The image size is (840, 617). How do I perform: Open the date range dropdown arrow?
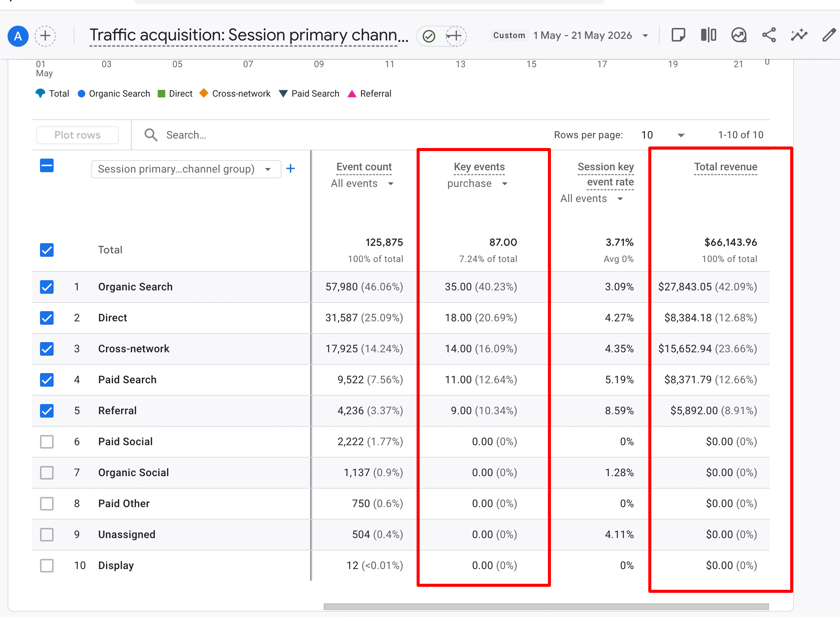[645, 36]
